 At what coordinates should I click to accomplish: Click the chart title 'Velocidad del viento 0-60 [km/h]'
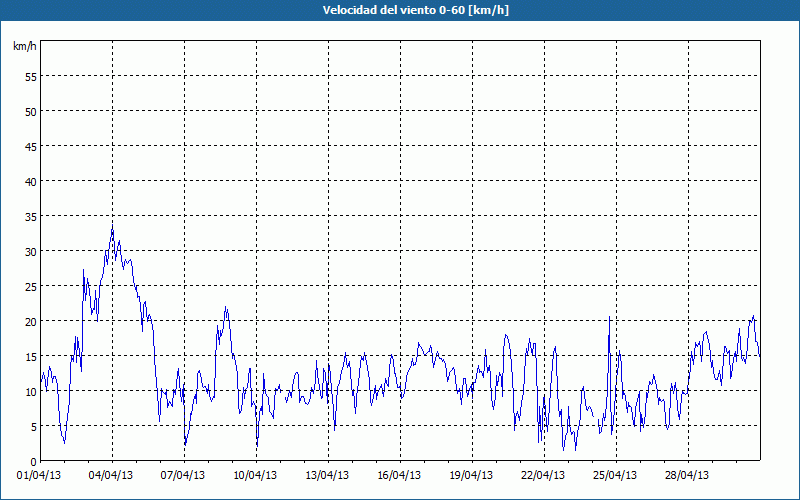coord(415,10)
